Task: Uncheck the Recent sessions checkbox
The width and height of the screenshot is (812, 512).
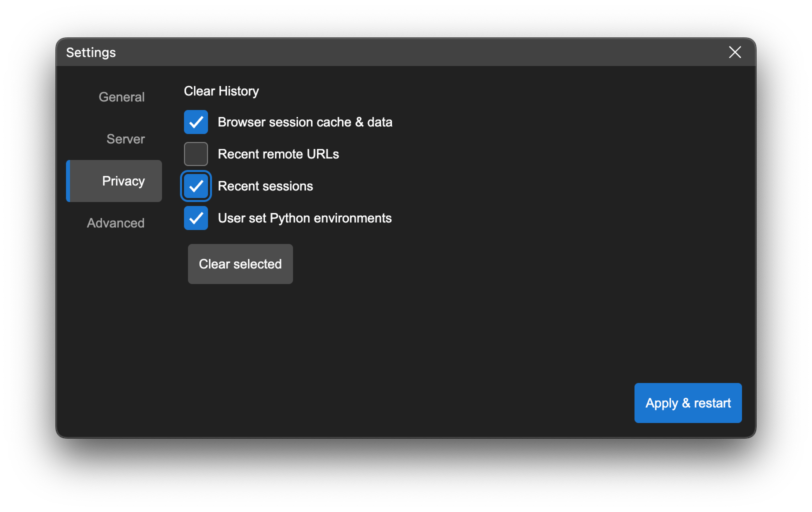Action: (196, 186)
